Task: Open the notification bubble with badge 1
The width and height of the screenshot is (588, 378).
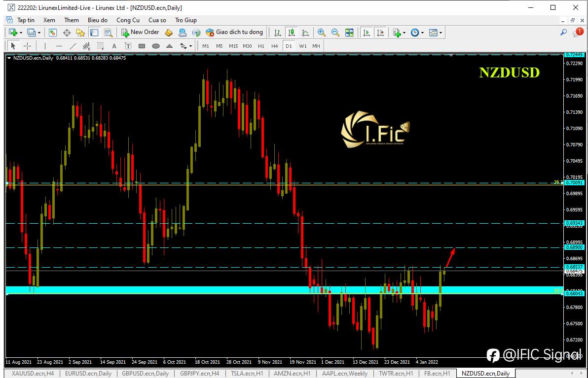Action: (x=578, y=32)
